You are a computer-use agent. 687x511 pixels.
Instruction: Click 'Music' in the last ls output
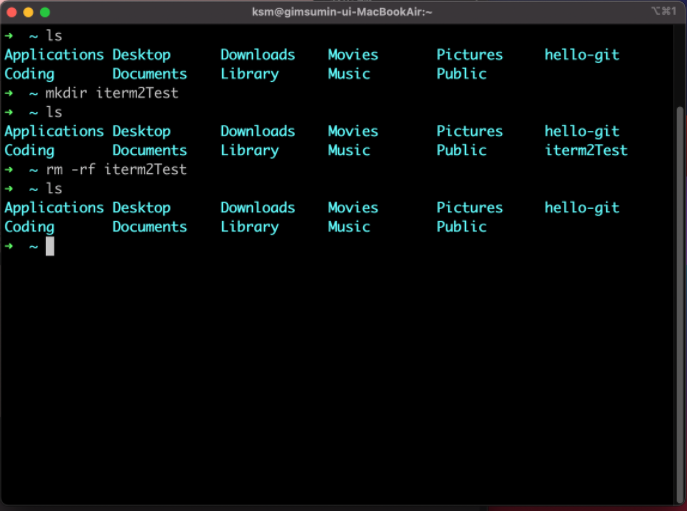(349, 227)
